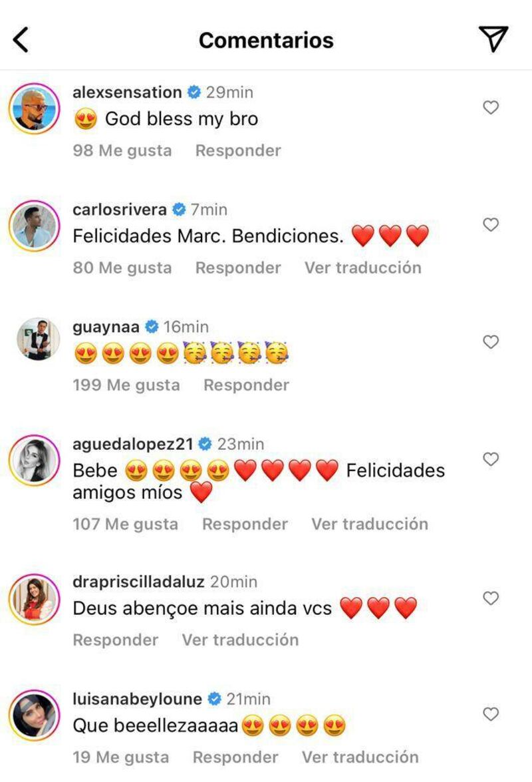Like luisanabeyloune's comment heart icon
This screenshot has height=782, width=532.
pos(490,714)
